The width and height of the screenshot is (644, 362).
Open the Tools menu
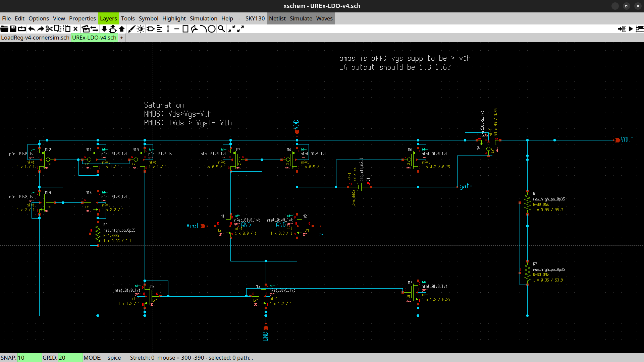tap(128, 18)
